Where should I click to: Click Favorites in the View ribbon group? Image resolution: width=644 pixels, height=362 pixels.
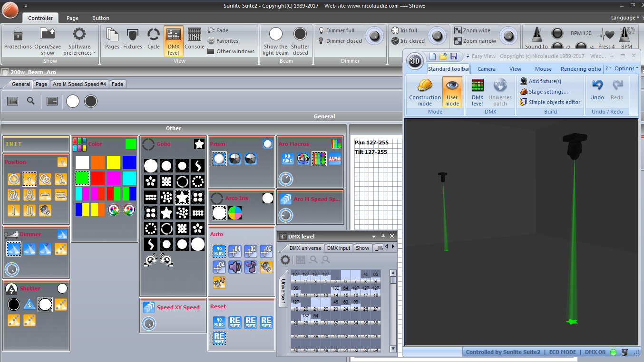[223, 41]
